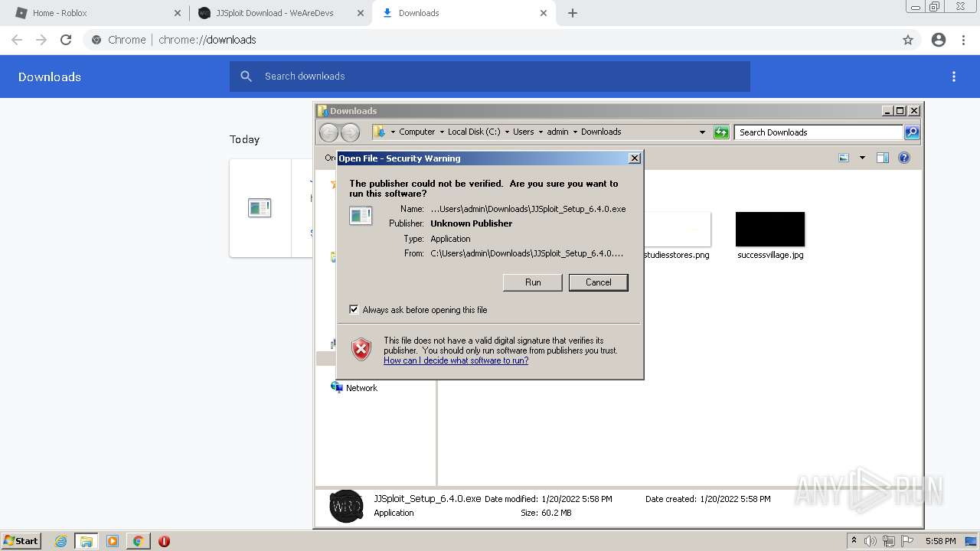The width and height of the screenshot is (980, 551).
Task: Close the JJSploit Download tab
Action: pos(361,13)
